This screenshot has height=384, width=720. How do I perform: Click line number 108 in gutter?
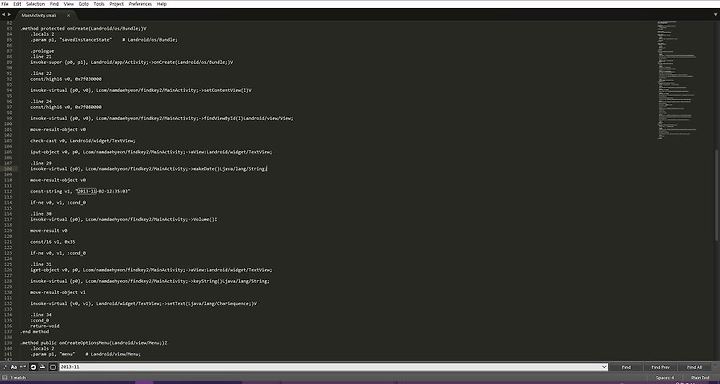click(8, 169)
